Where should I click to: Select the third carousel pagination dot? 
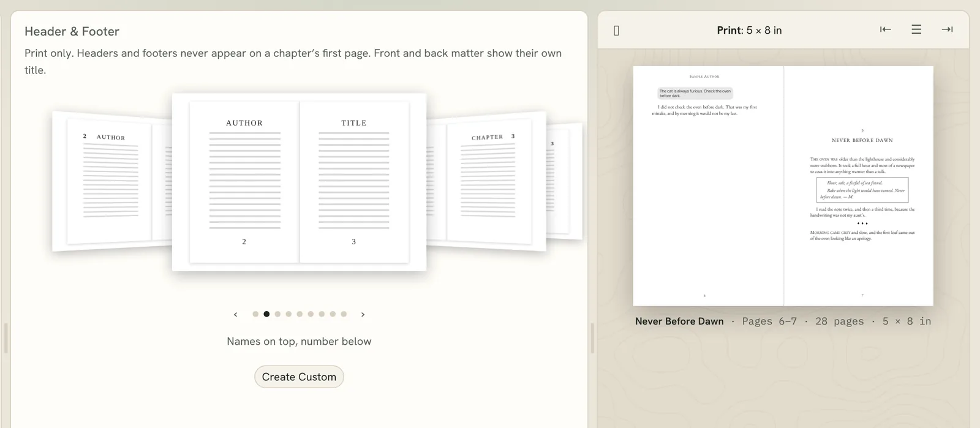(277, 314)
